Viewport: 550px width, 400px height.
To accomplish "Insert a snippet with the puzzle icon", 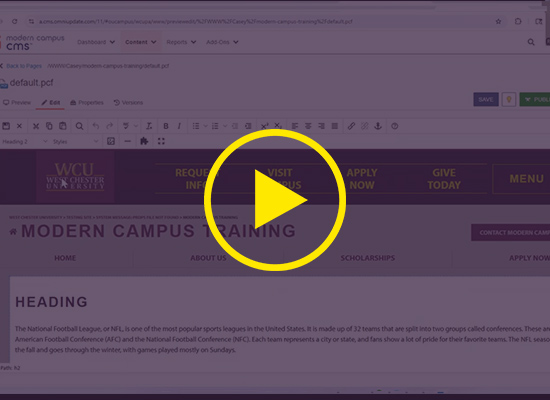I will 144,141.
